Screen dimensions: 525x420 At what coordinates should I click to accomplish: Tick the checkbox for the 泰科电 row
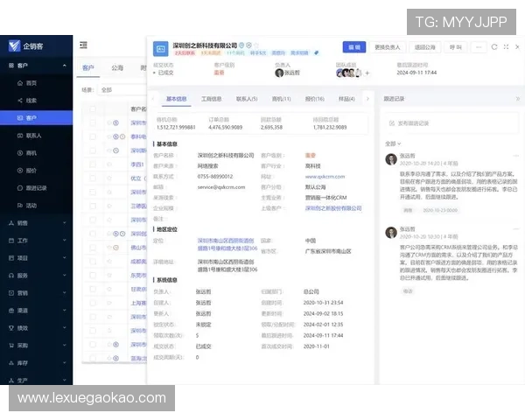[x=93, y=136]
